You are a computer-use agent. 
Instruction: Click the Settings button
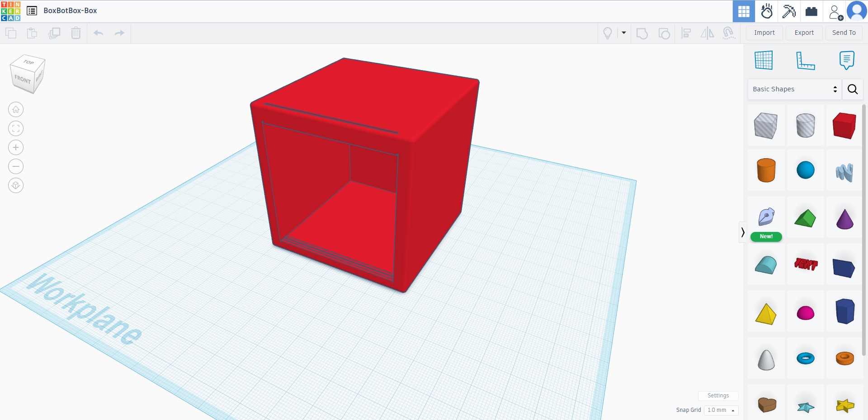click(718, 396)
